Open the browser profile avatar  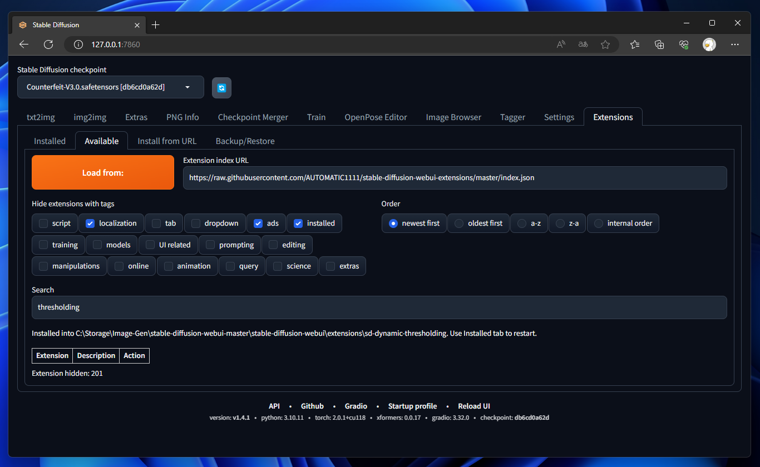[x=709, y=44]
